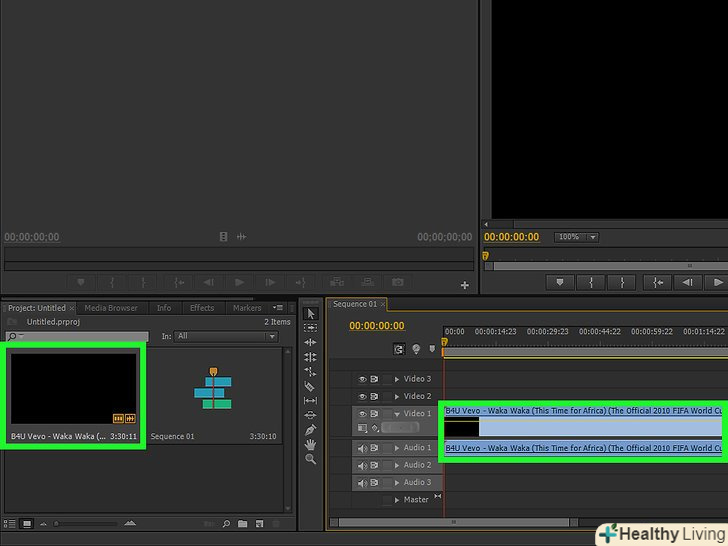
Task: Click the Program monitor step back button
Action: 686,282
